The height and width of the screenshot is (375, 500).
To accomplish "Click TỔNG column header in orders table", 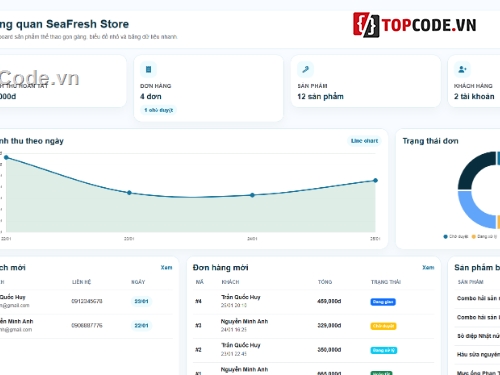I will [x=325, y=282].
